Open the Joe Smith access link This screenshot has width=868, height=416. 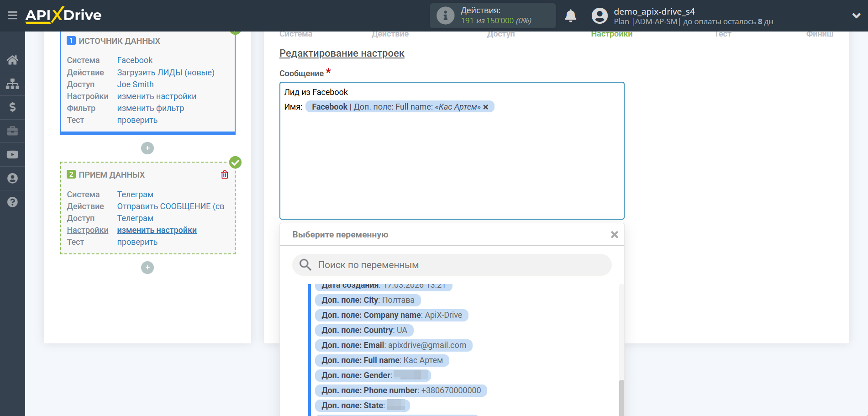[135, 84]
